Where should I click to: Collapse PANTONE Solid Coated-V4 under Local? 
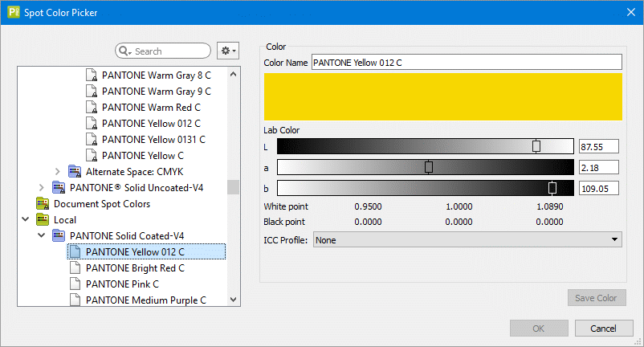[x=42, y=235]
